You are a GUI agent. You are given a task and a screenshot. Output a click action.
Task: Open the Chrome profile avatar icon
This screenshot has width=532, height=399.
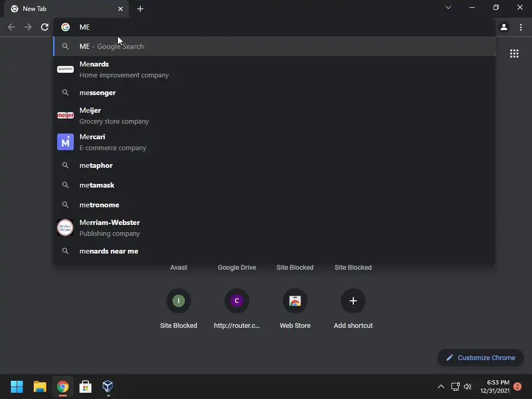click(504, 27)
